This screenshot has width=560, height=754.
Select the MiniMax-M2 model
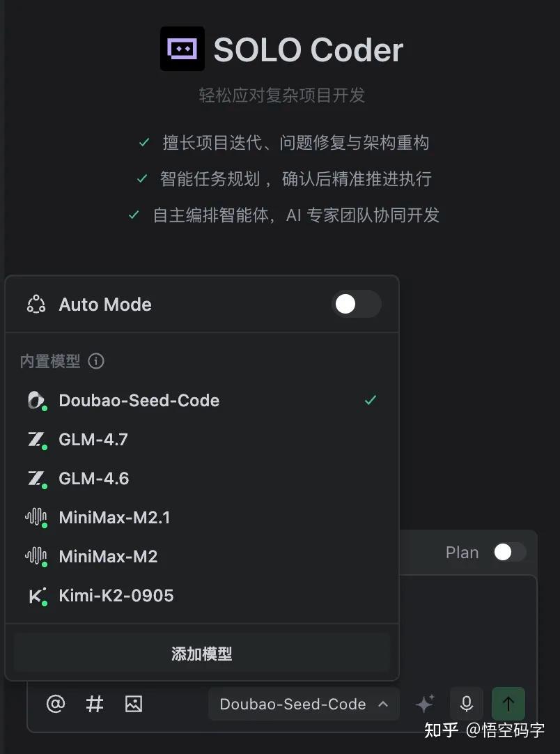pyautogui.click(x=108, y=557)
